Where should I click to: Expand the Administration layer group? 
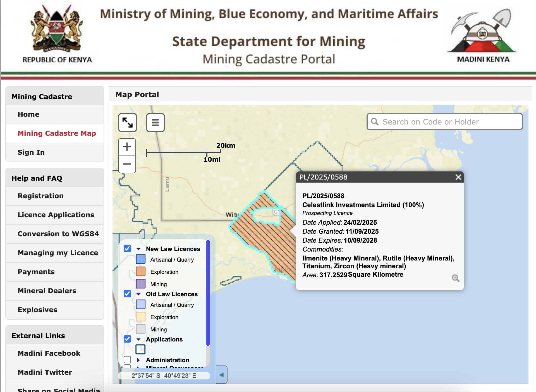coord(138,360)
